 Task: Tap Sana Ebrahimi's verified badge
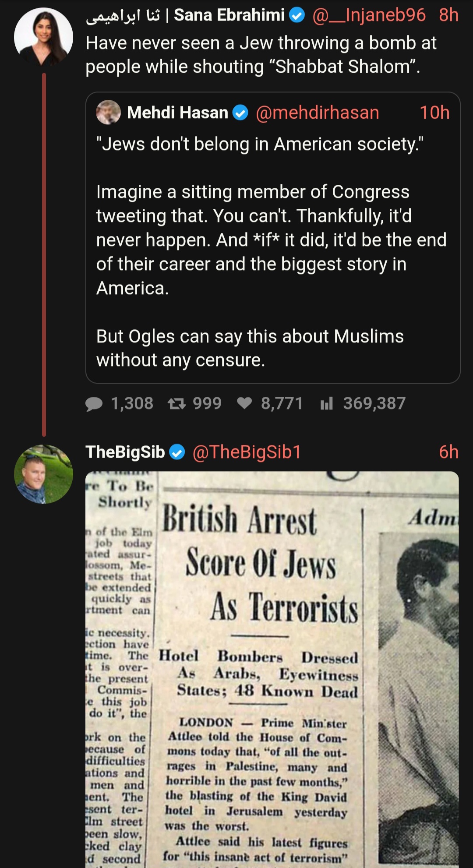pyautogui.click(x=297, y=16)
